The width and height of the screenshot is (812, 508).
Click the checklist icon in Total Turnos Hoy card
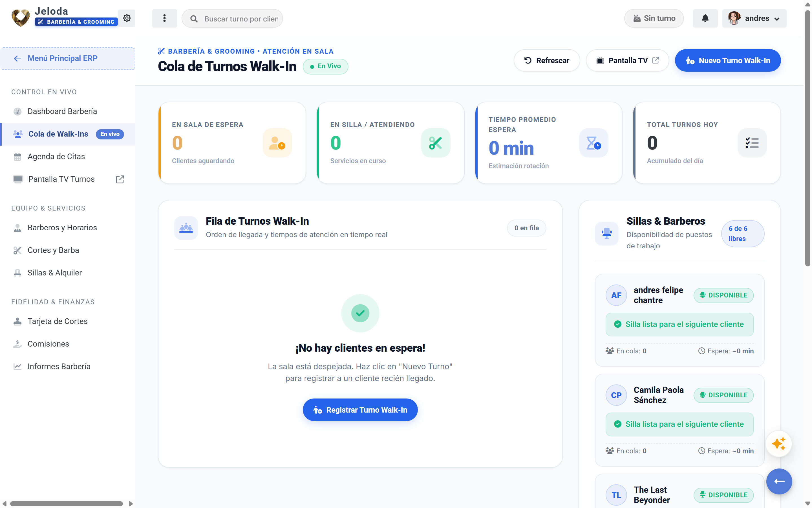click(x=752, y=143)
